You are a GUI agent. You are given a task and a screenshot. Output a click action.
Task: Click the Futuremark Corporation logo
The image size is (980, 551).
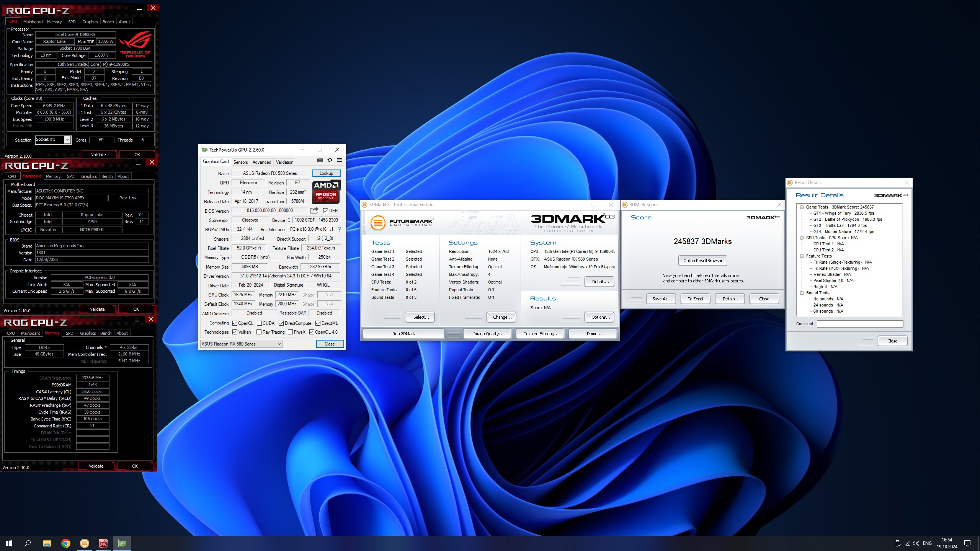click(x=402, y=222)
